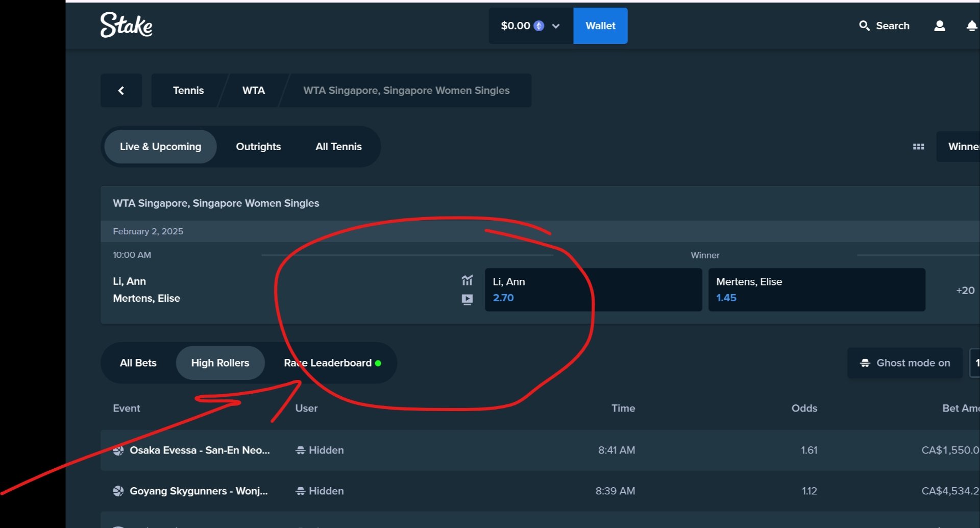Click the CA$1,550 bet amount
This screenshot has width=980, height=528.
point(950,450)
